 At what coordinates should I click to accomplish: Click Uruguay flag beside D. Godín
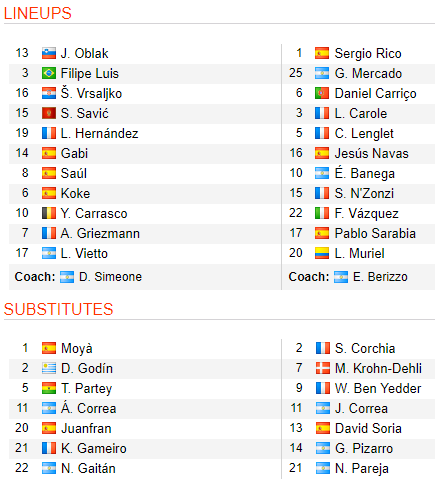click(49, 368)
